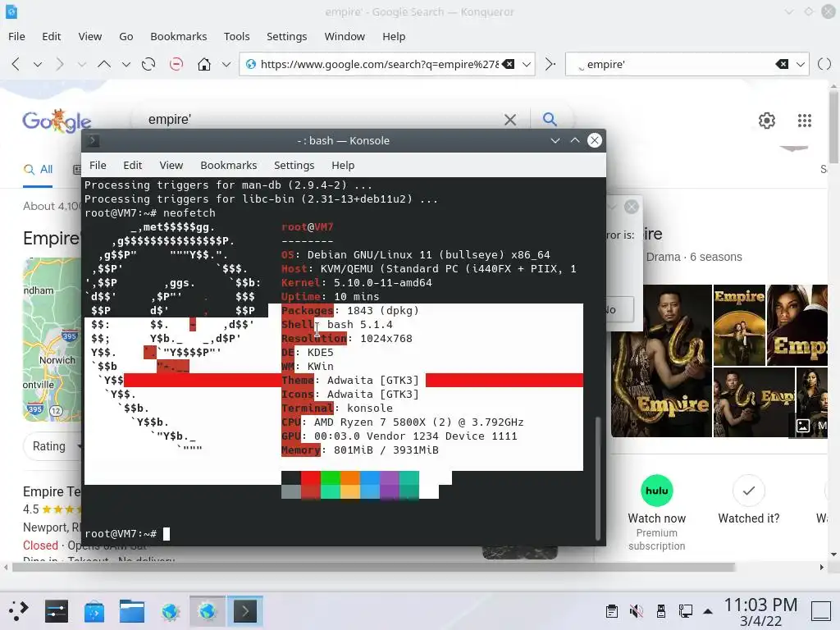840x630 pixels.
Task: Click the "Empire" results heading behind Konsole
Action: point(52,238)
